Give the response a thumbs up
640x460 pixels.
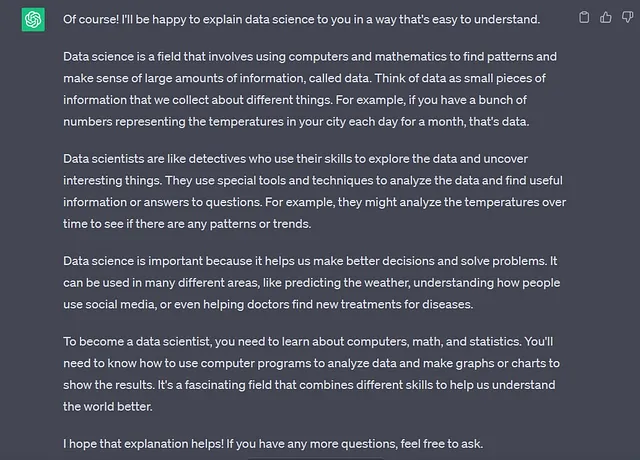tap(606, 17)
